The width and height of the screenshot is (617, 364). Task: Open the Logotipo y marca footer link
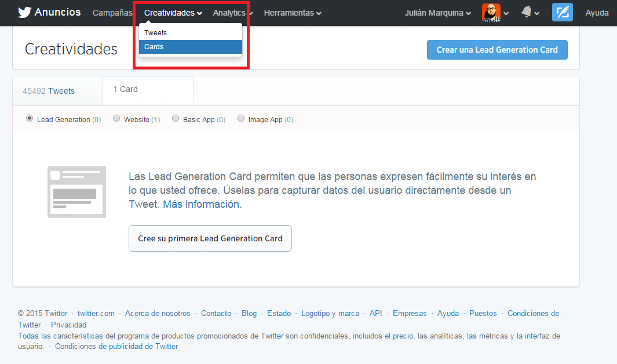(330, 313)
